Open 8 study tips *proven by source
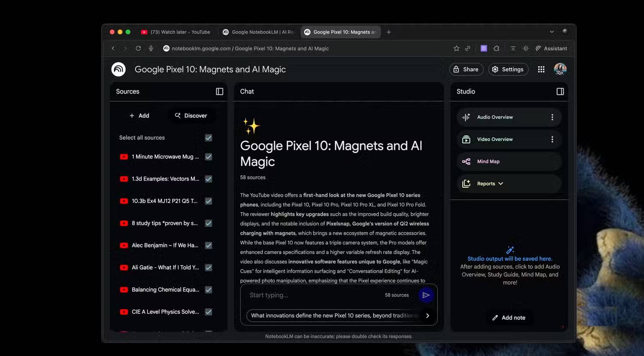 pos(165,223)
